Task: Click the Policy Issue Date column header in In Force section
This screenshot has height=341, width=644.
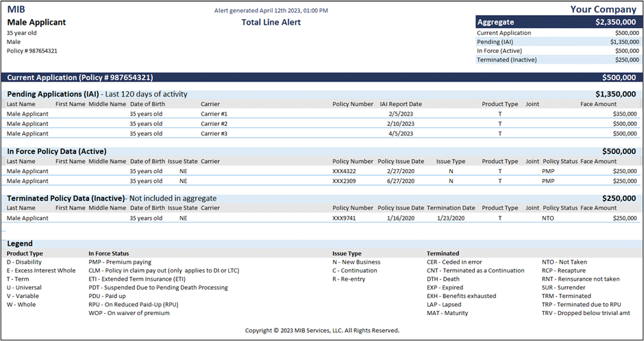Action: 401,162
